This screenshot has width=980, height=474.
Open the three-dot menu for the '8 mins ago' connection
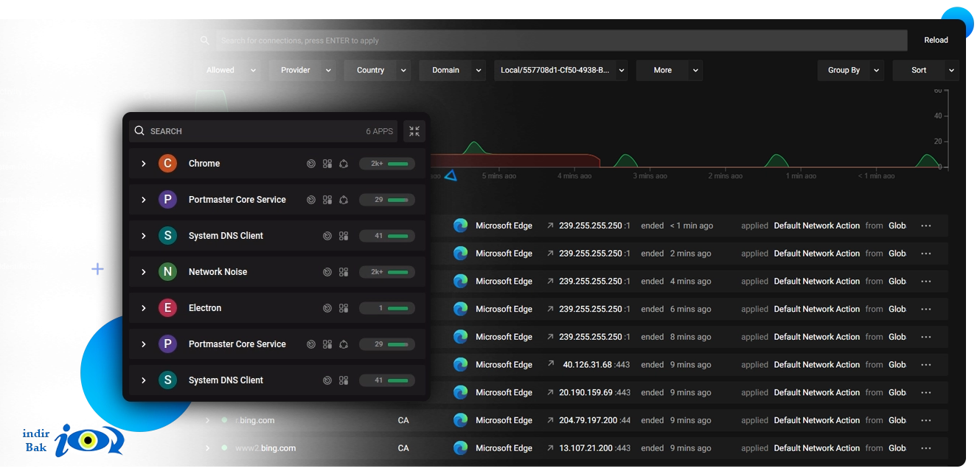point(926,337)
